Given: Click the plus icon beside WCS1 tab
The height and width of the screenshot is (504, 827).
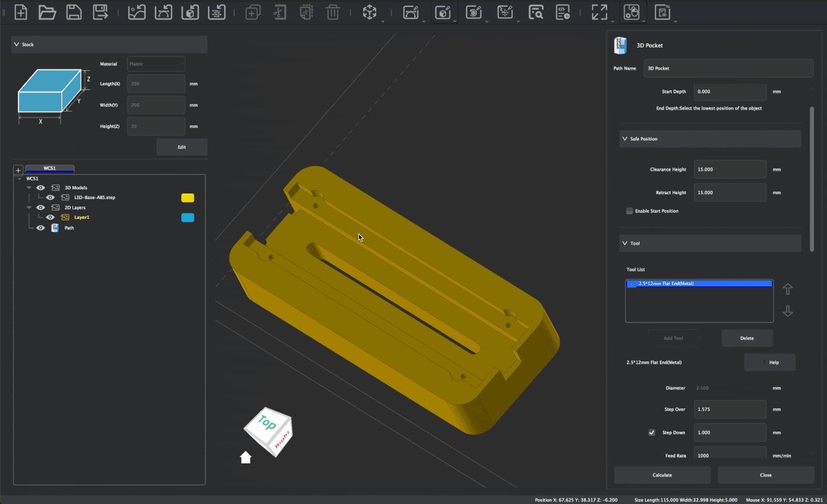Looking at the screenshot, I should point(19,170).
